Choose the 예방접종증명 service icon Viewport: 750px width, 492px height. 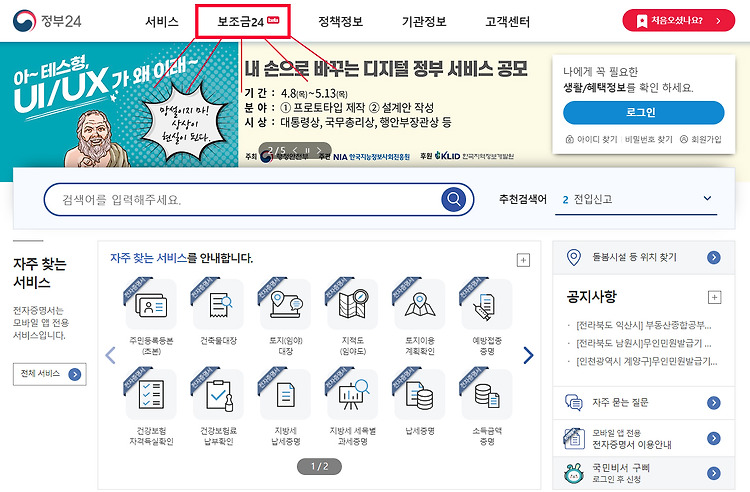pos(487,305)
